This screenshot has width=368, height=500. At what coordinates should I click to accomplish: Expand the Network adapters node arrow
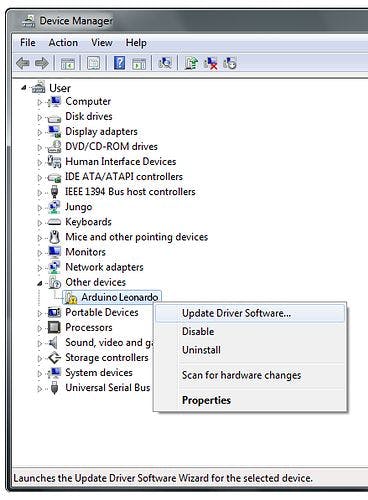click(40, 268)
